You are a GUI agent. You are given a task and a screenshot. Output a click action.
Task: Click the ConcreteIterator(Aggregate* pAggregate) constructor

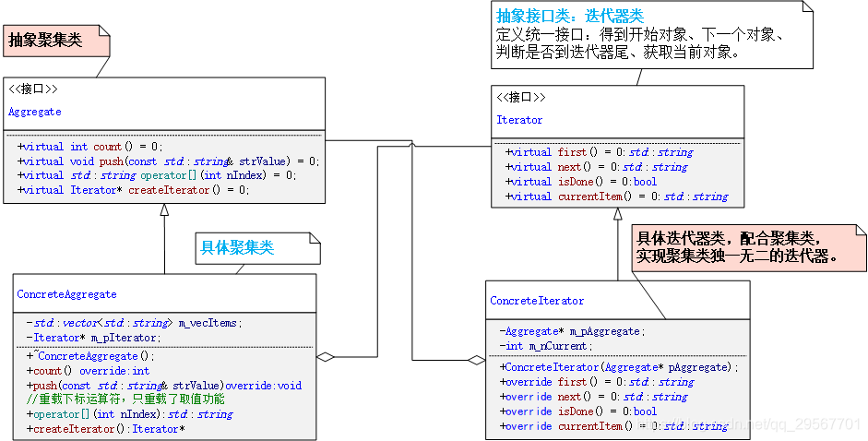620,367
